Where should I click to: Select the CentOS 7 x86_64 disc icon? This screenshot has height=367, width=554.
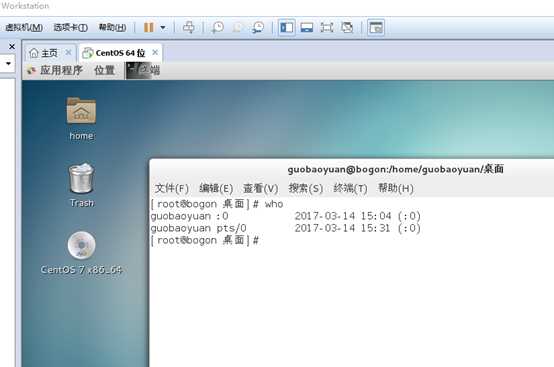pos(82,253)
